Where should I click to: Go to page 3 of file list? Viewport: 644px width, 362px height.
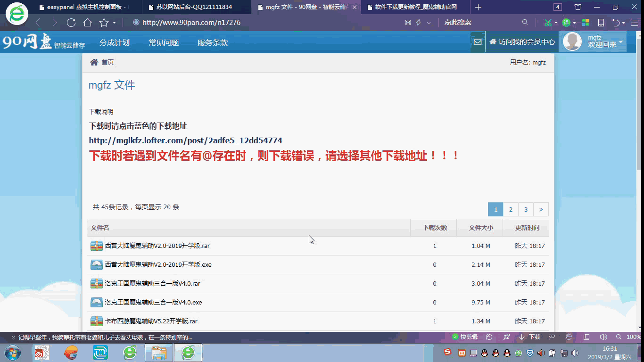pyautogui.click(x=526, y=209)
